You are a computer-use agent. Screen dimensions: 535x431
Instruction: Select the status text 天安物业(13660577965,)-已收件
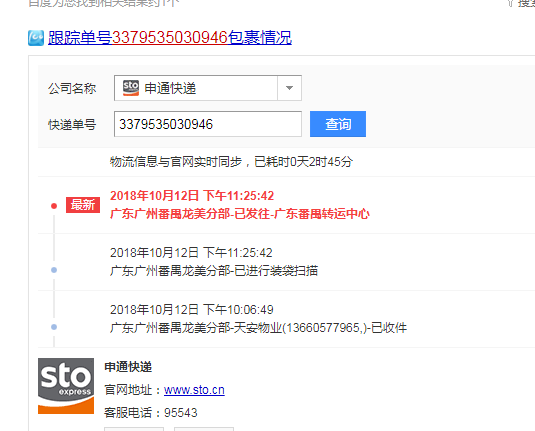click(x=320, y=328)
